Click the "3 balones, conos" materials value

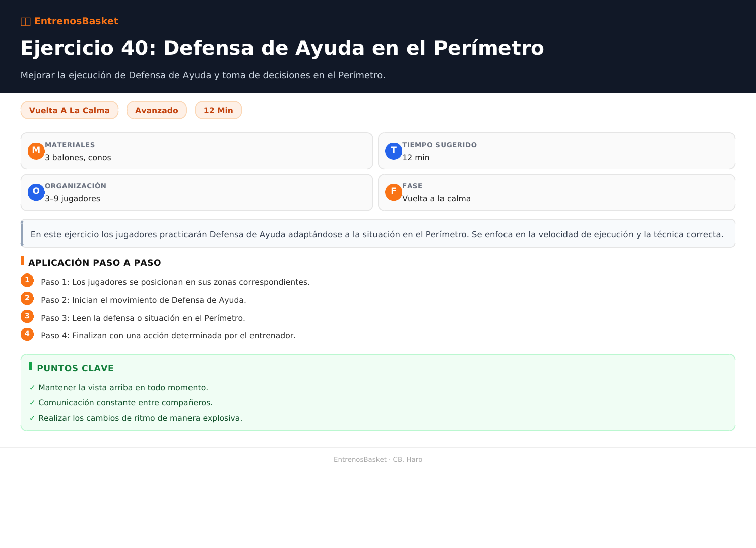[78, 158]
